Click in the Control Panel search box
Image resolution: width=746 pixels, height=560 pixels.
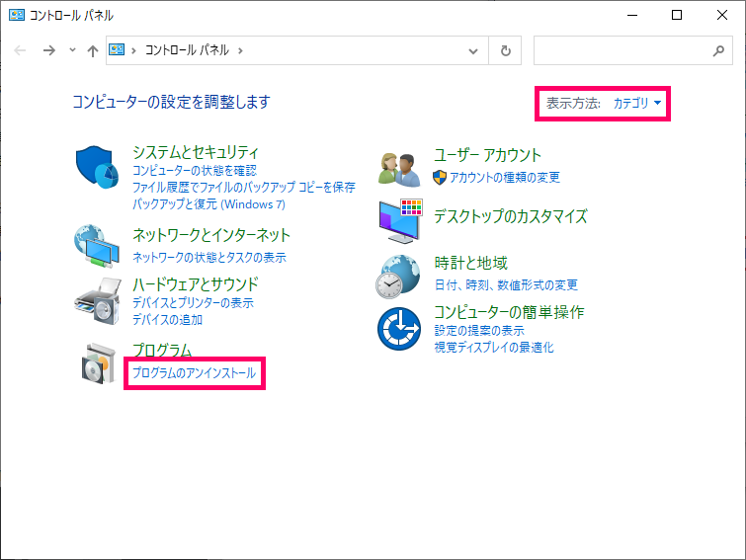(x=632, y=50)
